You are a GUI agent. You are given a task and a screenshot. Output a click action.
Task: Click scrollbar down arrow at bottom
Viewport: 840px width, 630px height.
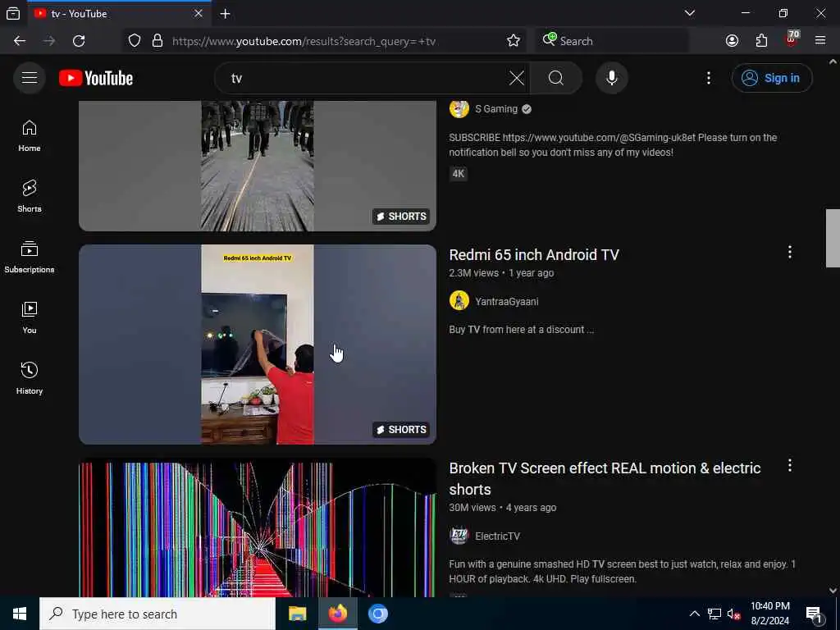tap(833, 591)
